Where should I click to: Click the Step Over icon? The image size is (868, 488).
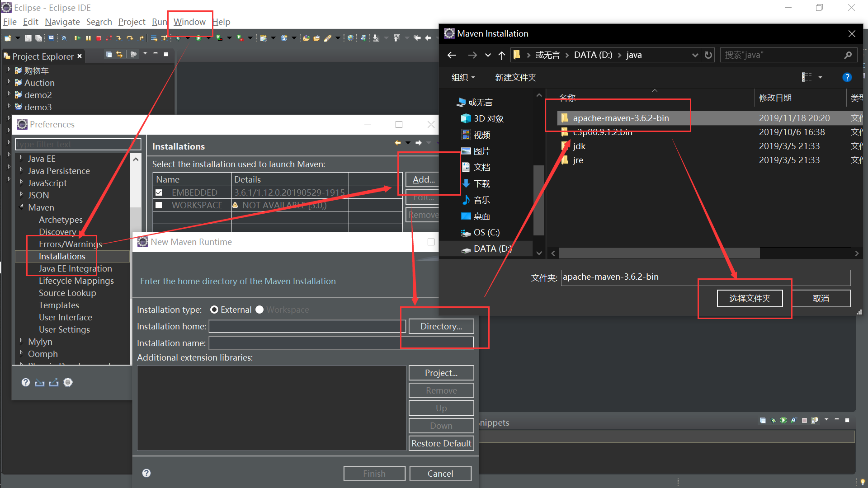[130, 38]
